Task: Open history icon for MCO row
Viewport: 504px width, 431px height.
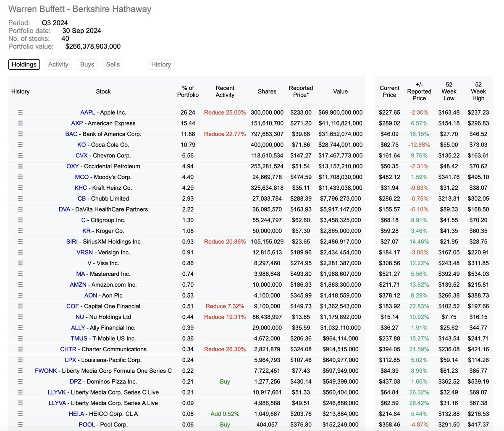Action: click(x=20, y=177)
